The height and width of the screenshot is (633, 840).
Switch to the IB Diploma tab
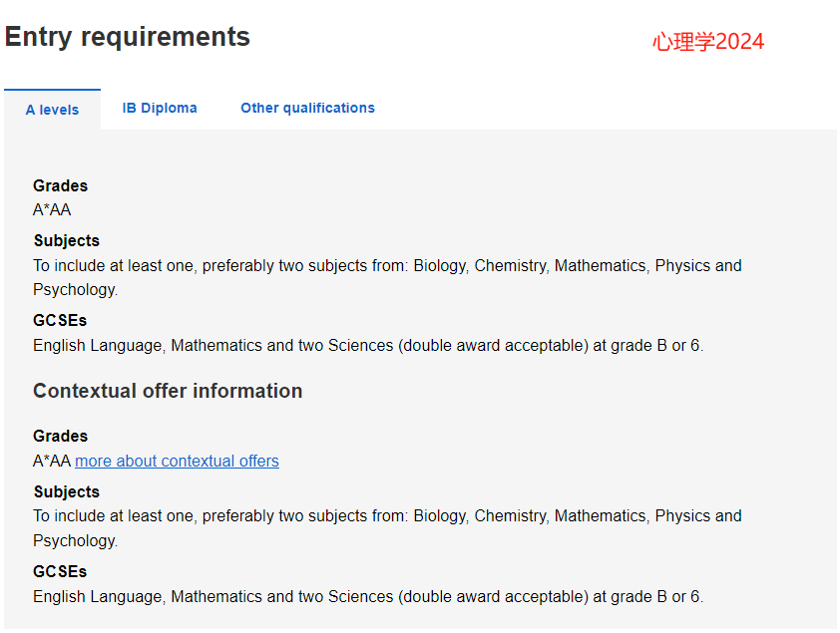tap(160, 108)
